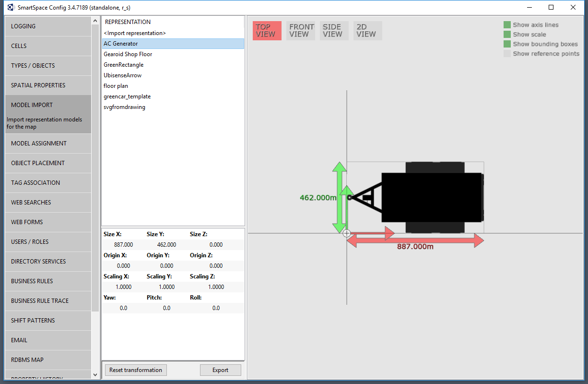The height and width of the screenshot is (384, 588).
Task: Click the origin crosshair marker in viewport
Action: click(x=346, y=233)
